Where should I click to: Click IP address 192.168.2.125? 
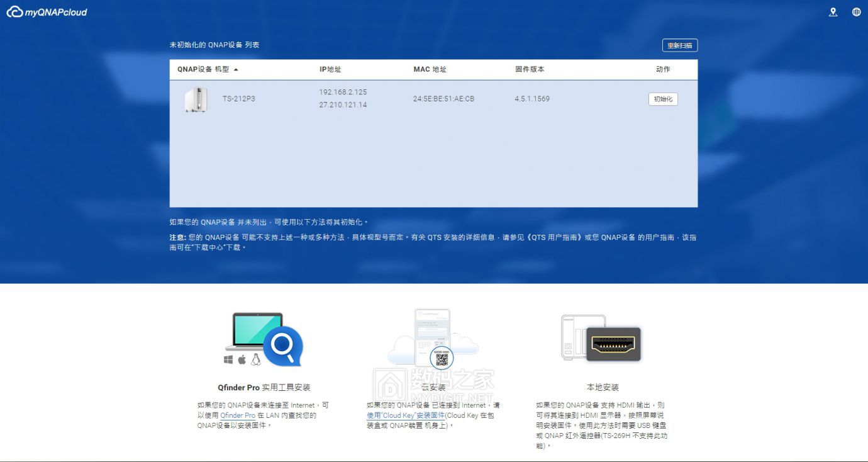(343, 92)
